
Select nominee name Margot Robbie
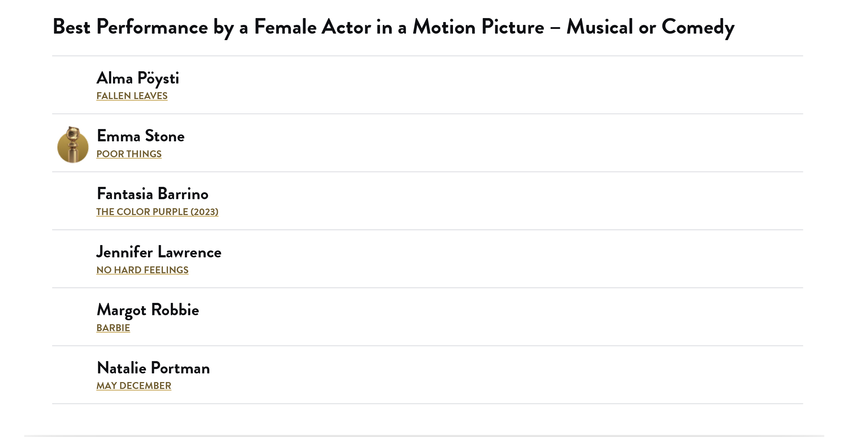pyautogui.click(x=148, y=310)
